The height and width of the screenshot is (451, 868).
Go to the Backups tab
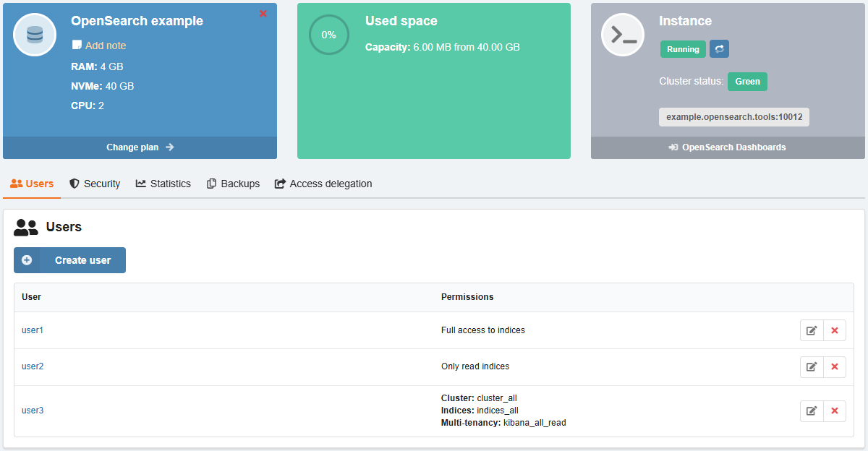click(233, 184)
